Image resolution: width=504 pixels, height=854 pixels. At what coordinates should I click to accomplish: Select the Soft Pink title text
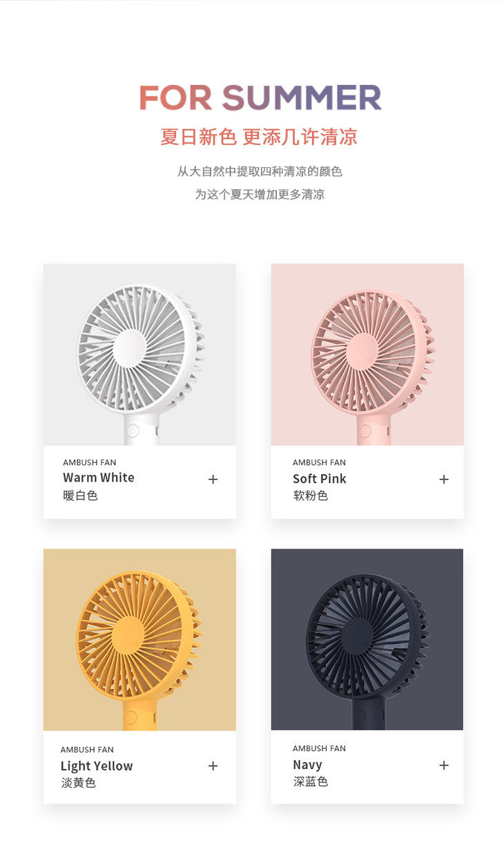320,479
